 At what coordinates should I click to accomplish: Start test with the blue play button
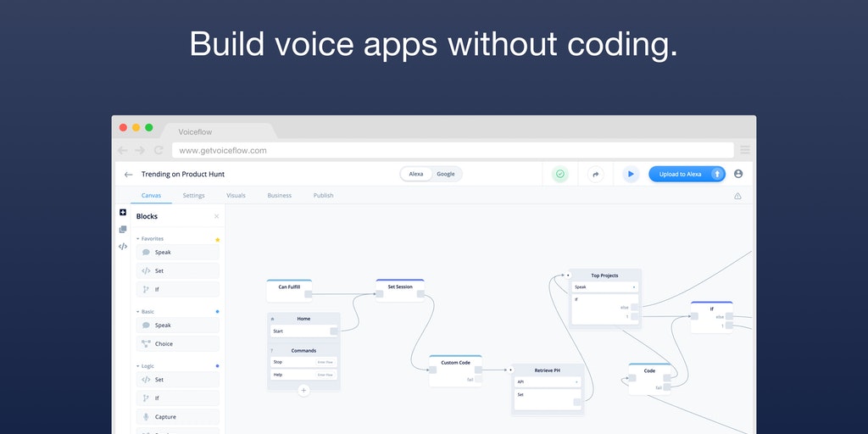tap(631, 174)
